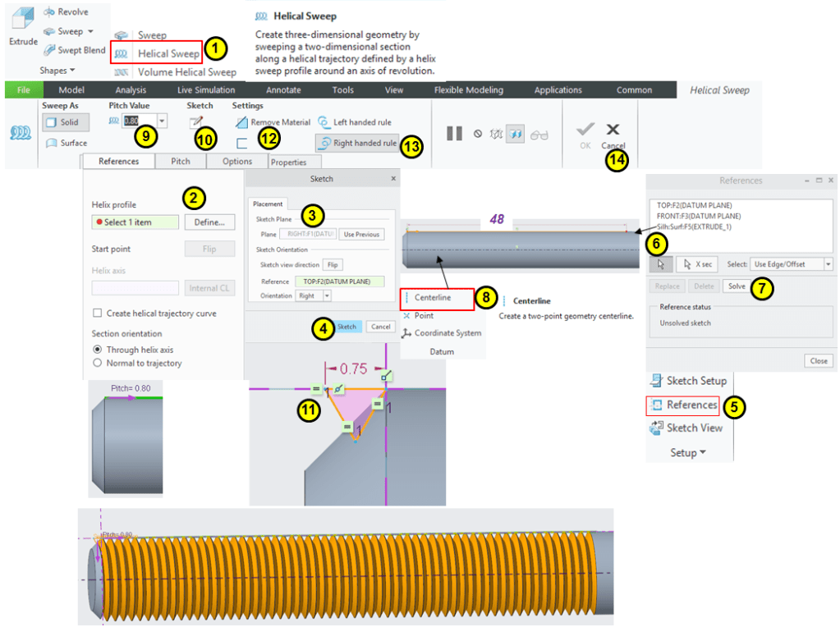Select Through helix axis radio button

(99, 350)
